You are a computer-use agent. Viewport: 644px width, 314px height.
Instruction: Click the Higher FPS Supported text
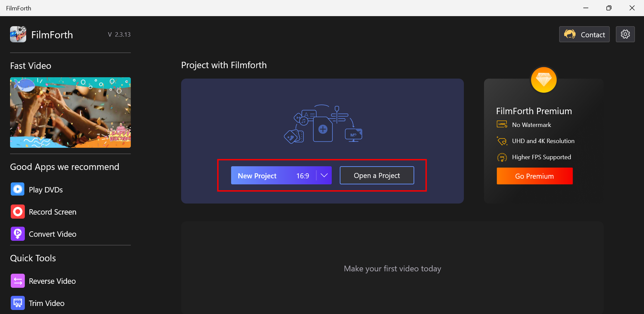[541, 157]
